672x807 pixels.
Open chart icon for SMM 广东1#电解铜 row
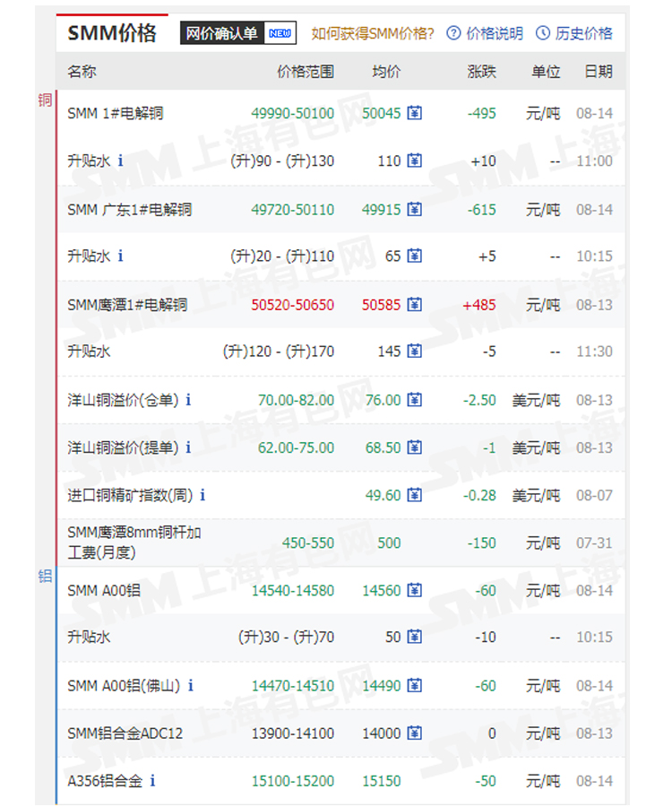coord(414,210)
